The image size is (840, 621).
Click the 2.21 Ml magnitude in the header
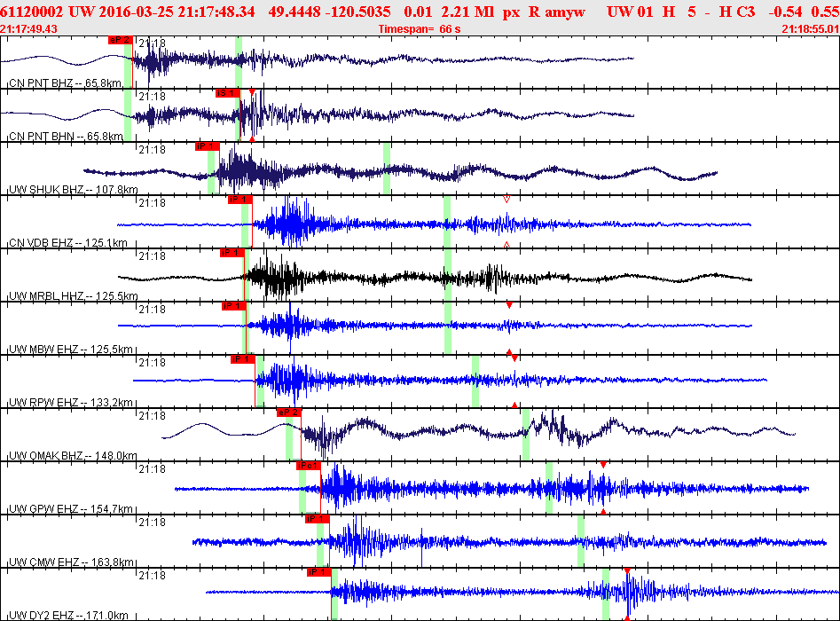point(467,12)
